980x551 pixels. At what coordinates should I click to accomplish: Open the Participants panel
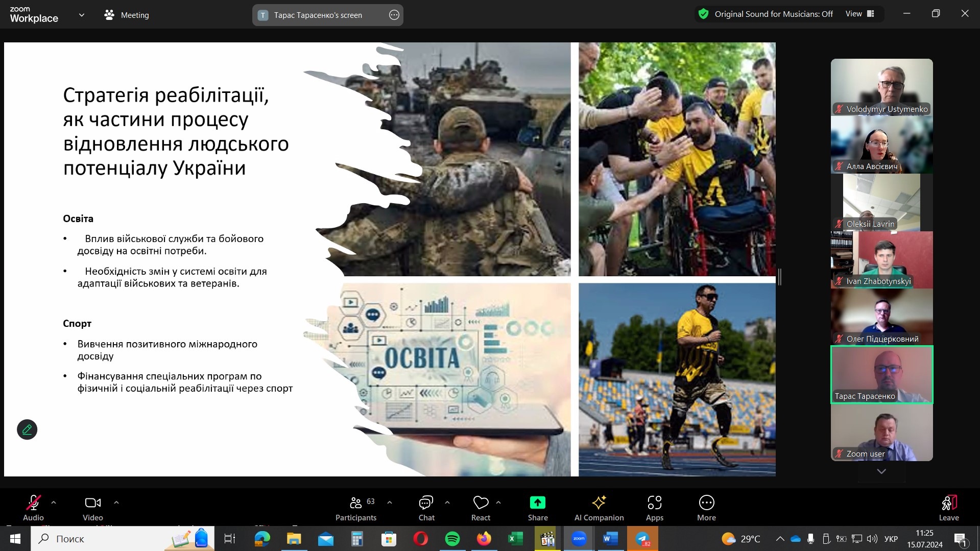356,508
